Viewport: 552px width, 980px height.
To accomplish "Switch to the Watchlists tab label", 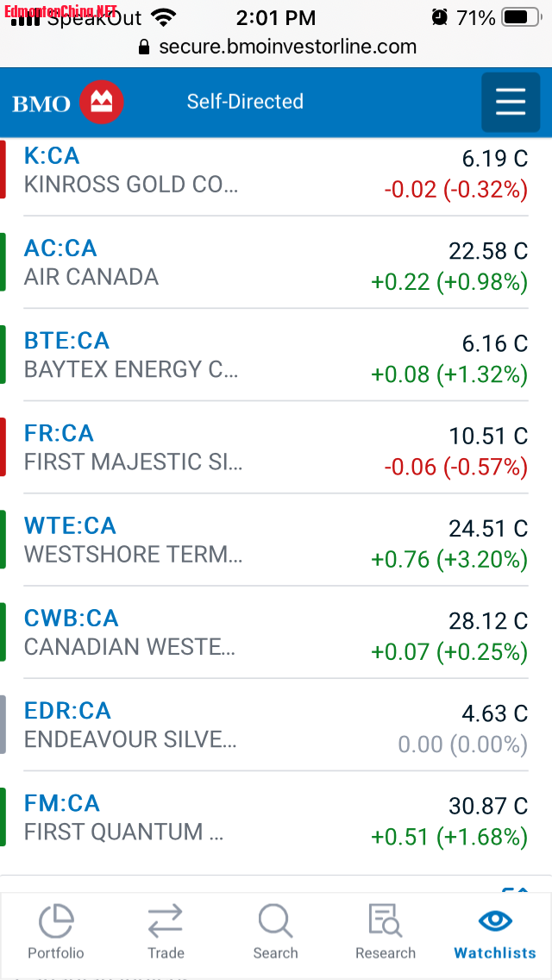I will tap(495, 953).
